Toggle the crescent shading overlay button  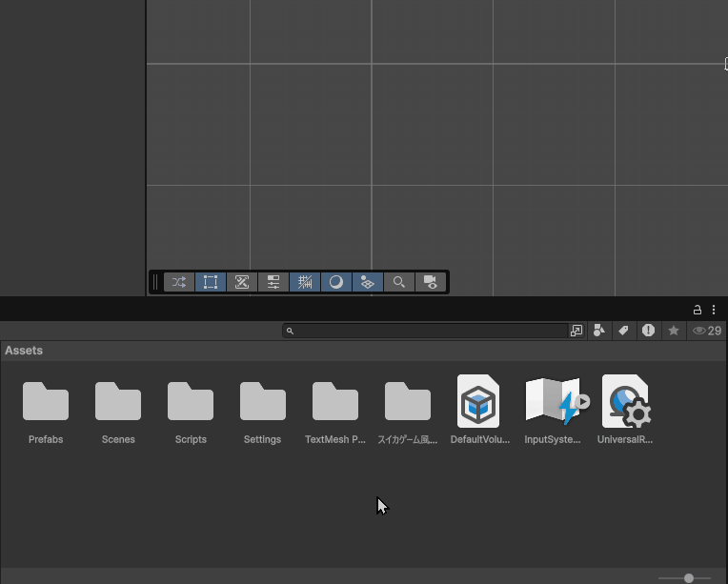point(336,282)
